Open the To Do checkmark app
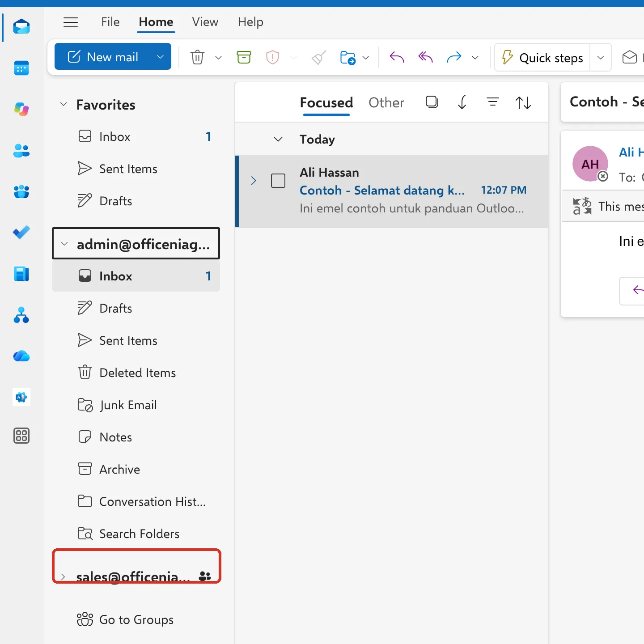644x644 pixels. click(21, 232)
